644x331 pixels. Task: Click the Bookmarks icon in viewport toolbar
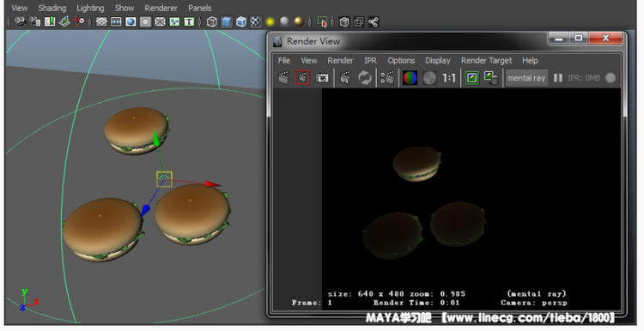[50, 21]
